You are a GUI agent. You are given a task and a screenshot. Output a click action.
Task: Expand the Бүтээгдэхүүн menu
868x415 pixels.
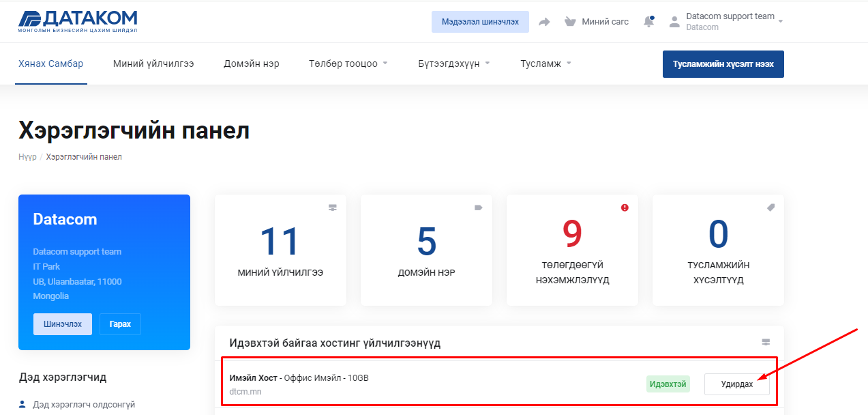point(455,63)
